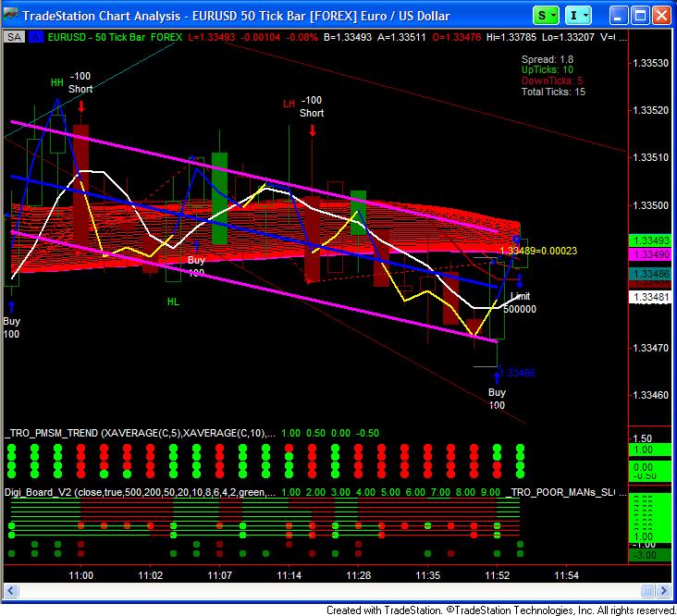
Task: Click the Total Ticks: 15 readout
Action: (553, 92)
